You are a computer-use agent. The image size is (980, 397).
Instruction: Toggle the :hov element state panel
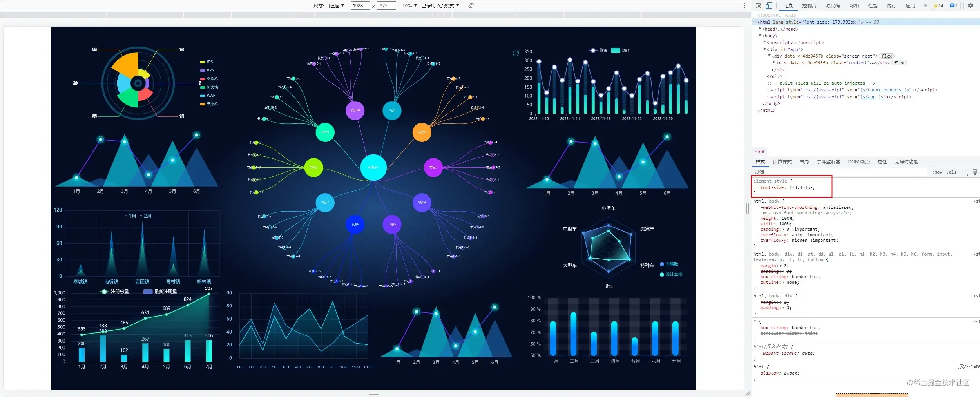[x=937, y=172]
